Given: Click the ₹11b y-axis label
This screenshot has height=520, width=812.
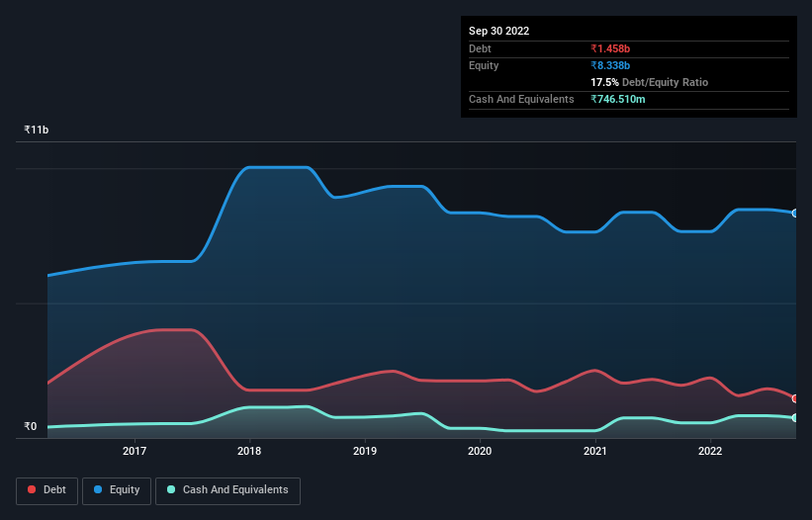Looking at the screenshot, I should coord(37,130).
